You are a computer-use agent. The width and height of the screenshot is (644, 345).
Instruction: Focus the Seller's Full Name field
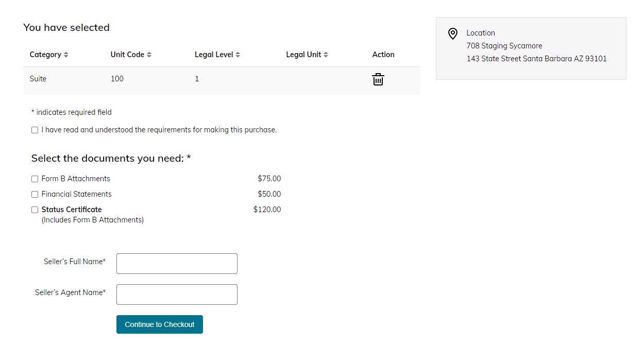(x=177, y=264)
